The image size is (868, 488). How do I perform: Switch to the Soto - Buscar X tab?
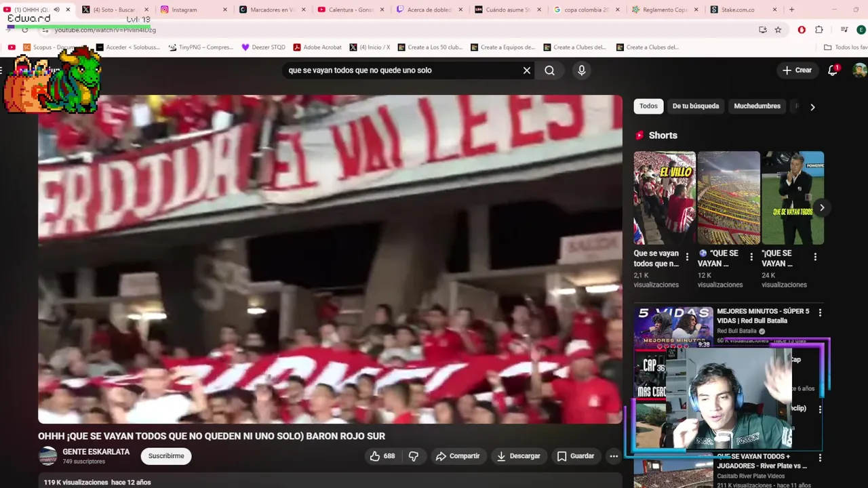(113, 9)
